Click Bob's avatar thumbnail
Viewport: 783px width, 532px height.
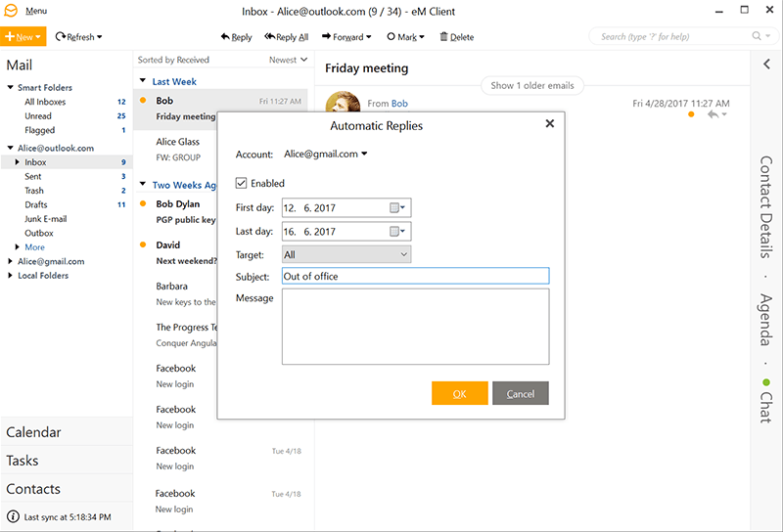pos(343,102)
